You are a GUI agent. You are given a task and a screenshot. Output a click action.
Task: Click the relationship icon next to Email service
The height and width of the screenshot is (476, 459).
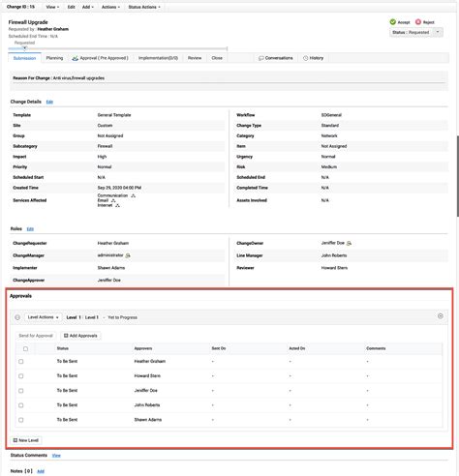click(x=113, y=200)
